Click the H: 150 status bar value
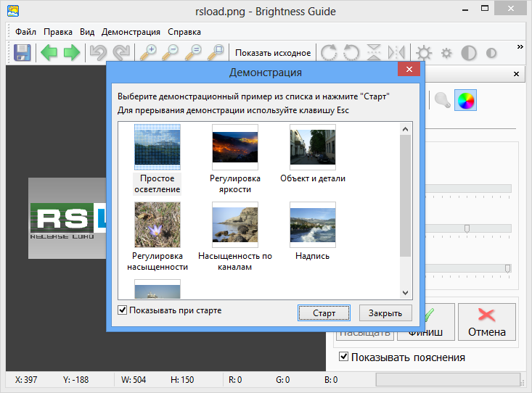The image size is (532, 393). click(x=182, y=380)
